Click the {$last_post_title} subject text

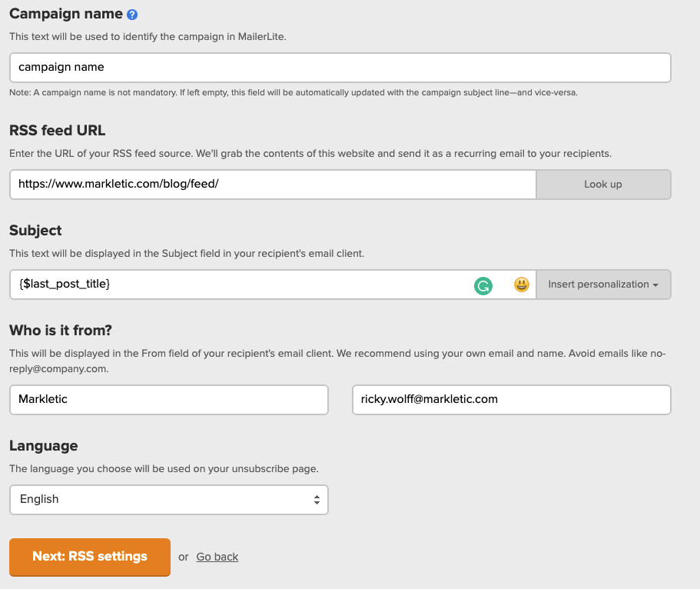pyautogui.click(x=65, y=285)
